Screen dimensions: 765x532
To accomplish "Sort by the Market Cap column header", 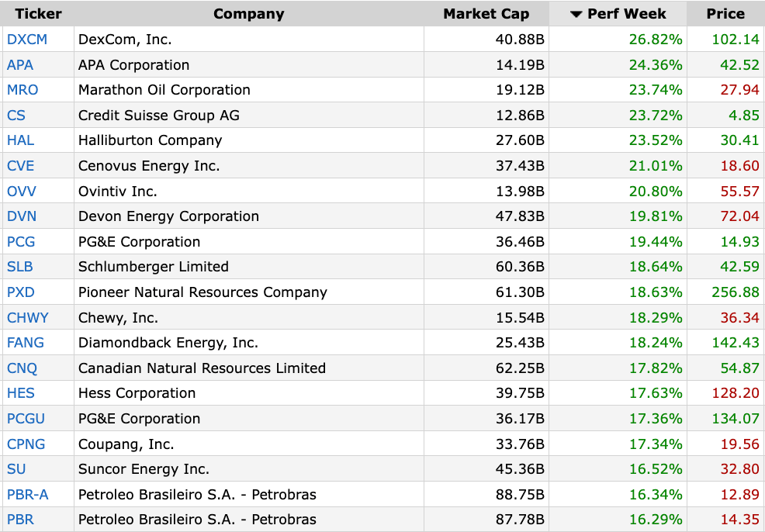I will point(486,14).
